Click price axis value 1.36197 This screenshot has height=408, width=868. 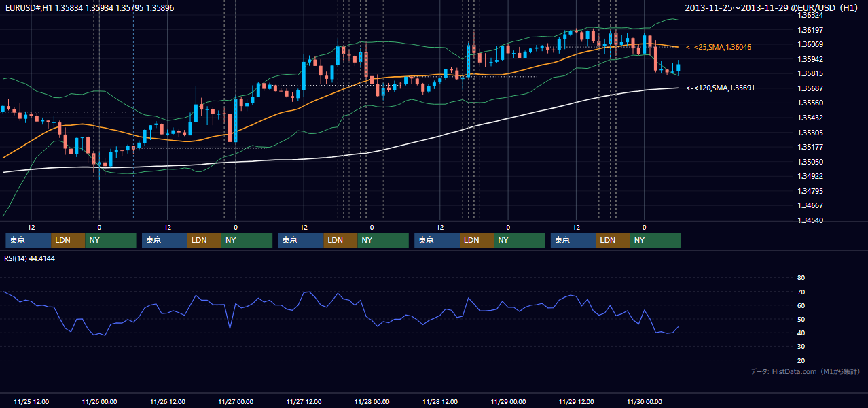click(810, 30)
